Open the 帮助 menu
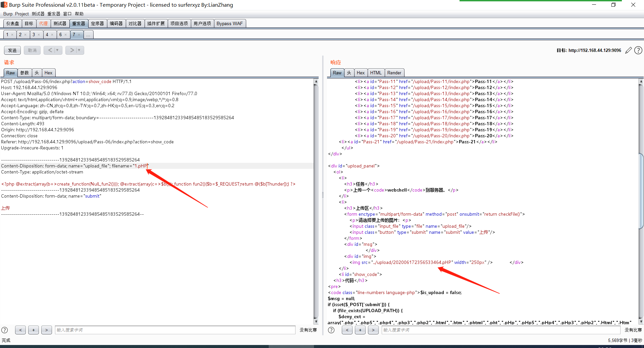 79,14
